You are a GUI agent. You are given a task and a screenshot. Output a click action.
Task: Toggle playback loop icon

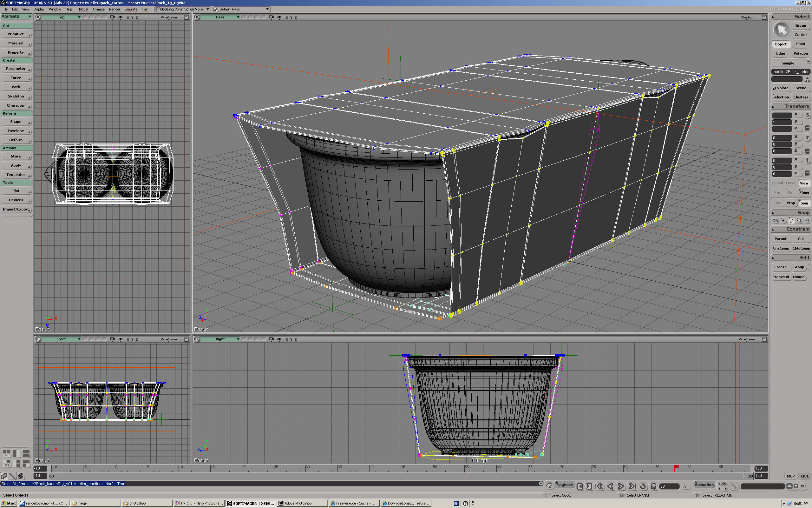[643, 486]
